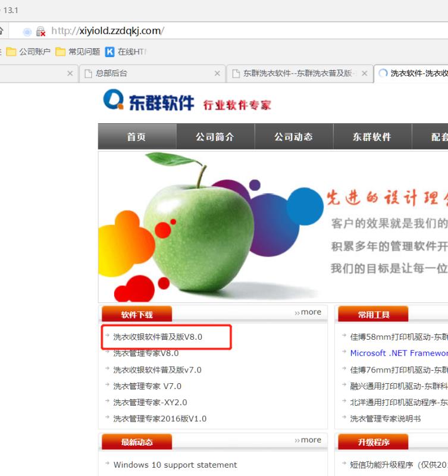Open the 公司动态 navigation menu item
The width and height of the screenshot is (448, 476).
tap(293, 137)
